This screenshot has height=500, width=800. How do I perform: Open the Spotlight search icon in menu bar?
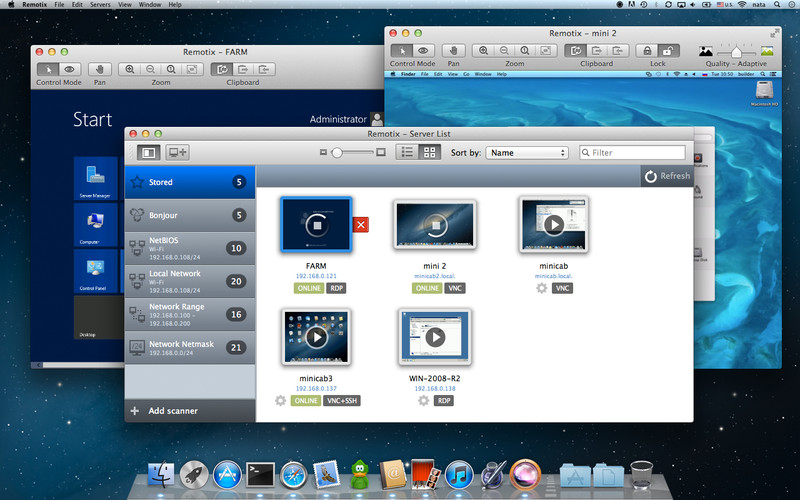pos(777,5)
